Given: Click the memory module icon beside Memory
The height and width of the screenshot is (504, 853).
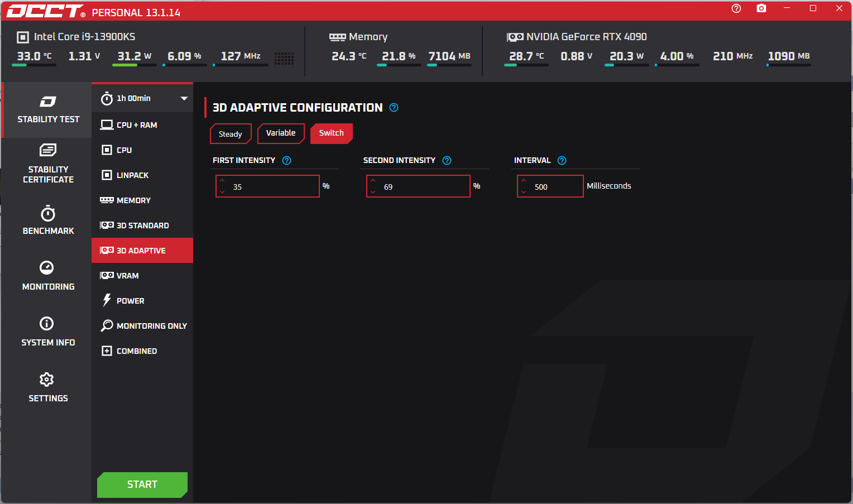Looking at the screenshot, I should pyautogui.click(x=337, y=37).
